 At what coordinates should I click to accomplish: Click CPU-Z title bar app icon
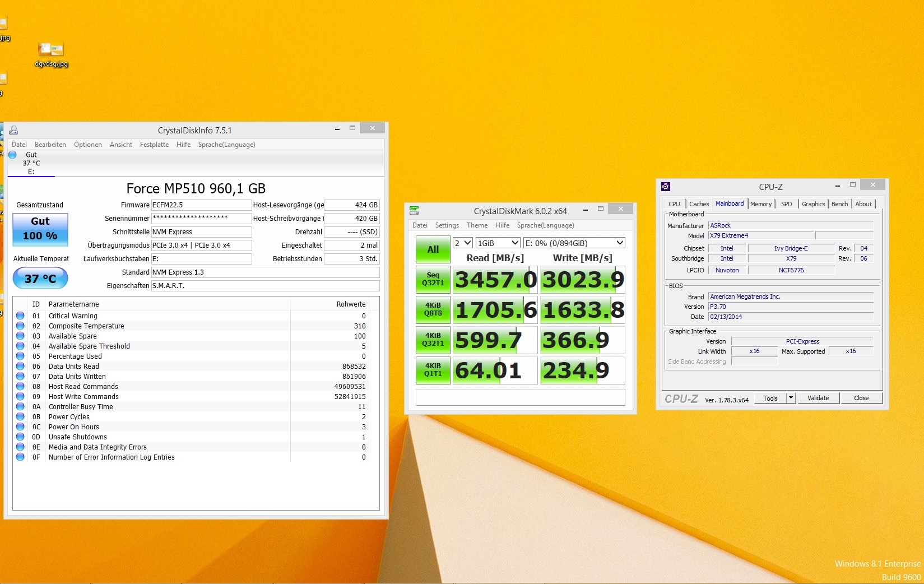[666, 187]
